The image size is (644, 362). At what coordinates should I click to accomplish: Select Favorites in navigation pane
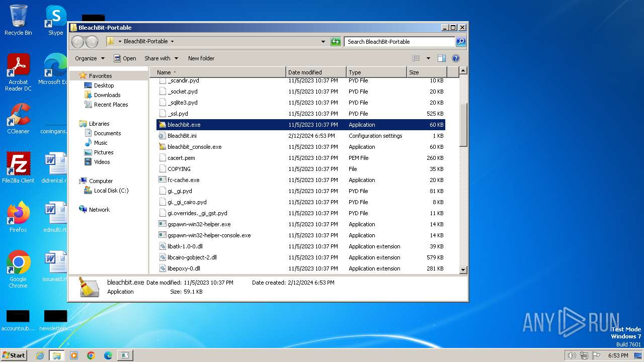pos(101,76)
